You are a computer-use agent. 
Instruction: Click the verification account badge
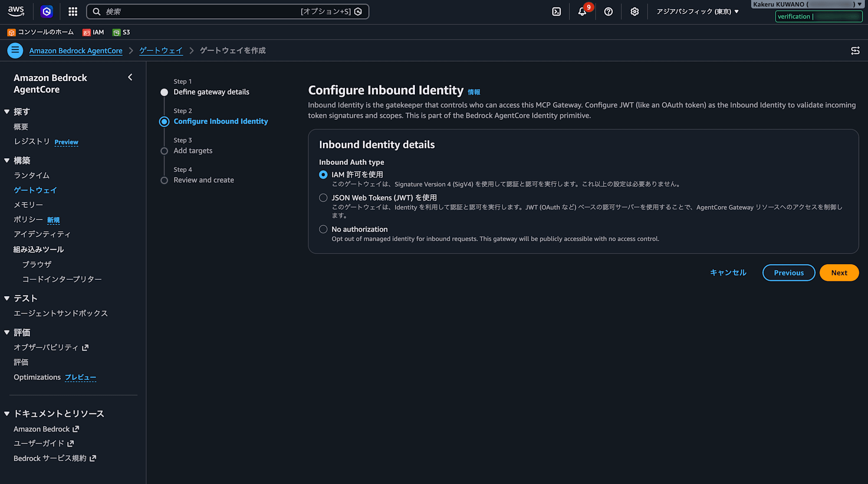(819, 16)
